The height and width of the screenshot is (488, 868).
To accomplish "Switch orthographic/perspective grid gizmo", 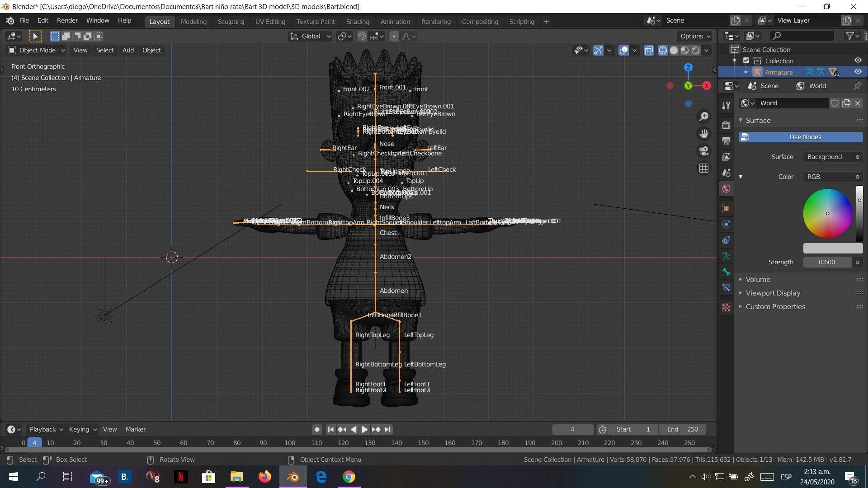I will click(704, 168).
